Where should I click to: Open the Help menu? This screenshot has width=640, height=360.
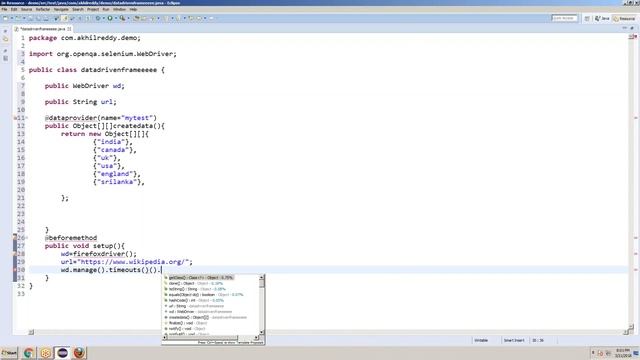(133, 9)
